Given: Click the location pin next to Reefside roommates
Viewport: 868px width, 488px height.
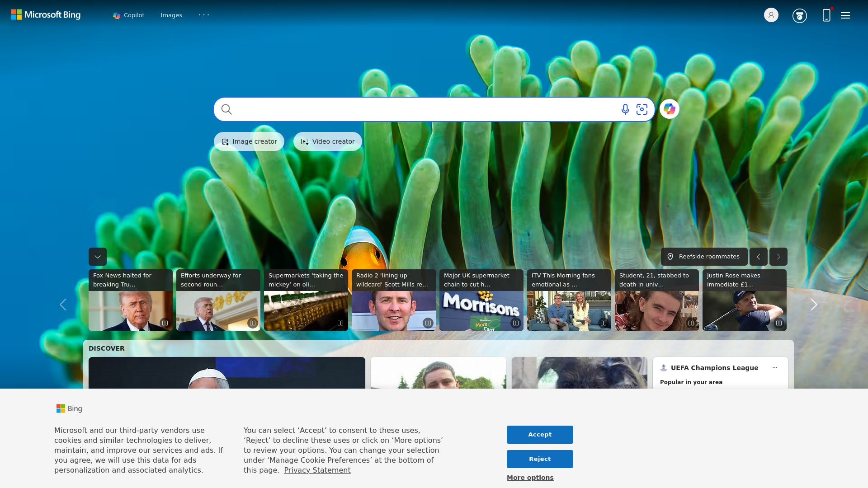Looking at the screenshot, I should 671,256.
